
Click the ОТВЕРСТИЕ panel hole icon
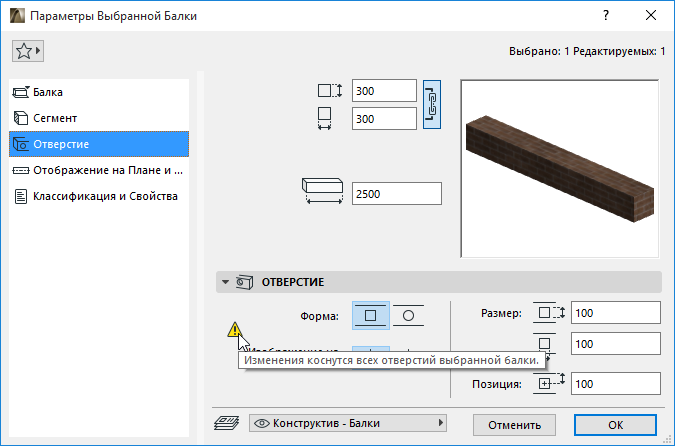[245, 282]
